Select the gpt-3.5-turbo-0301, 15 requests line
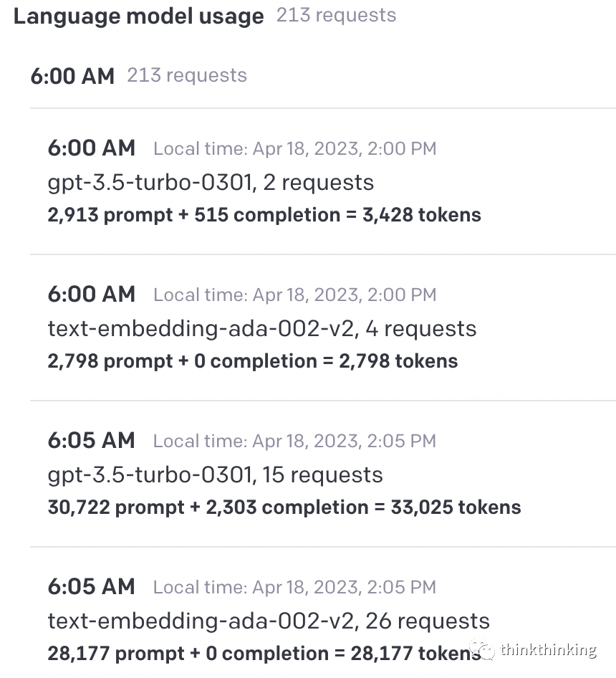 pos(215,474)
